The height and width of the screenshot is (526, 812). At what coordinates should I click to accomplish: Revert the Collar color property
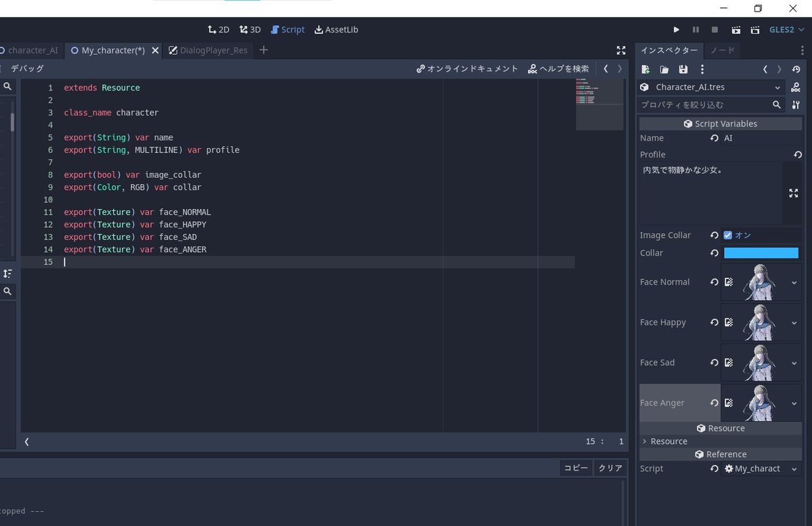click(x=714, y=253)
